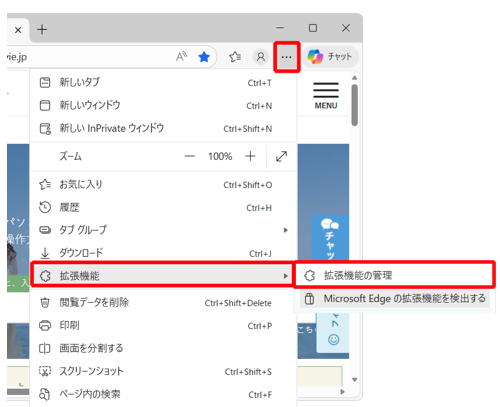
Task: Click the horizontal scrollbar right arrow
Action: coord(343,392)
